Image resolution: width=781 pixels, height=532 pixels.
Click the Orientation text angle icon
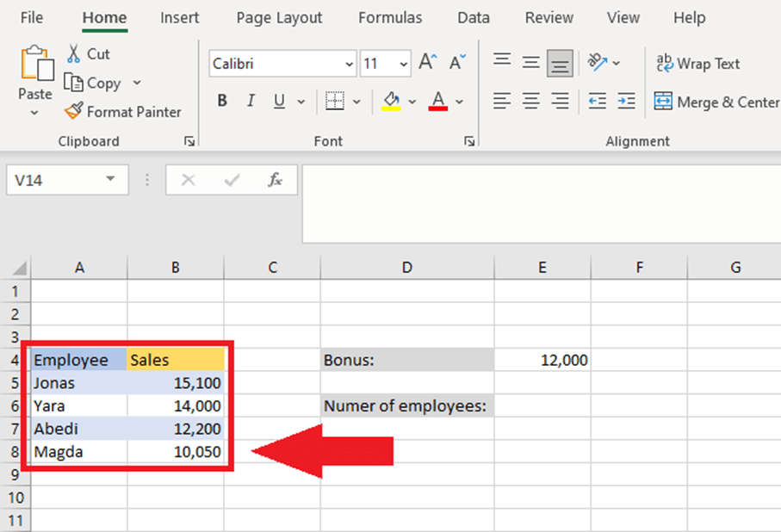pos(598,62)
